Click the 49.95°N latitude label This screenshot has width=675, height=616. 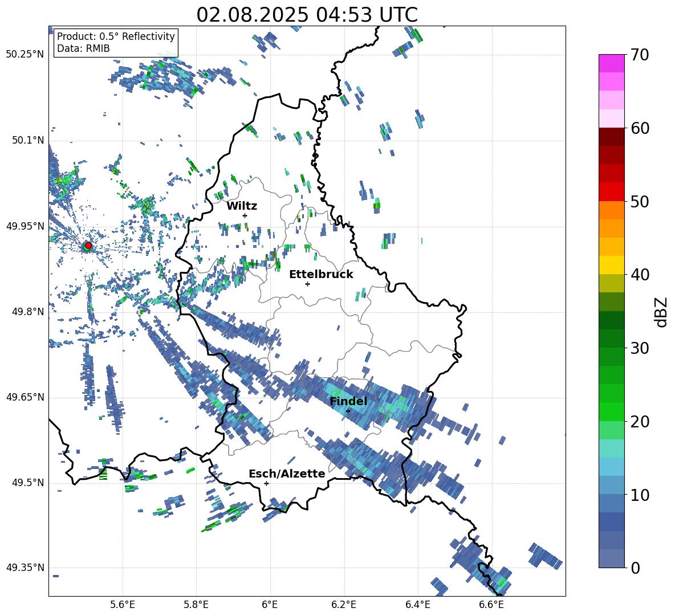pos(25,226)
